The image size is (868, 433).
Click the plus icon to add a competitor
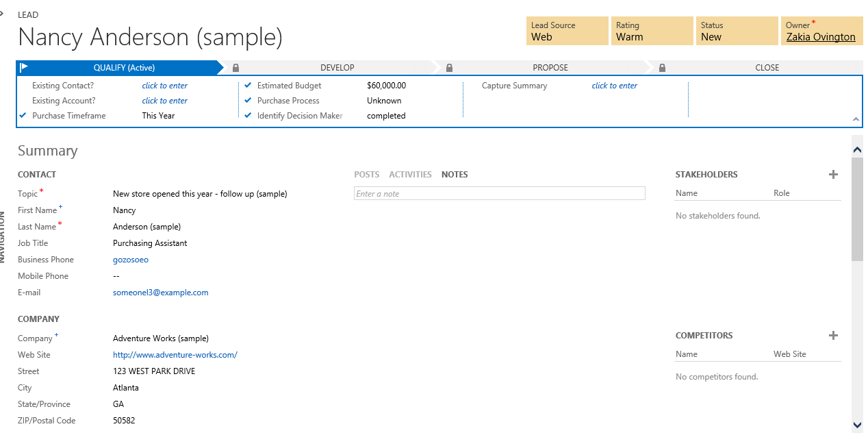(833, 336)
